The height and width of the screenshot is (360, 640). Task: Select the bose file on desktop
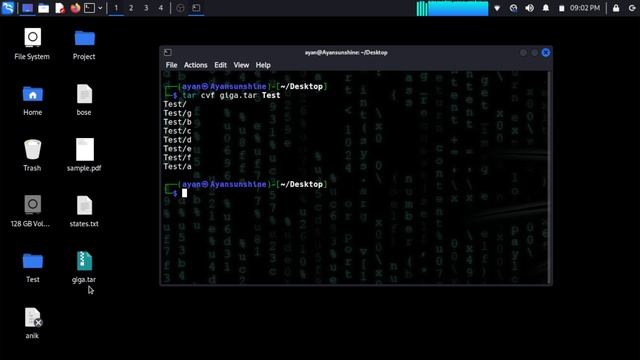(84, 100)
